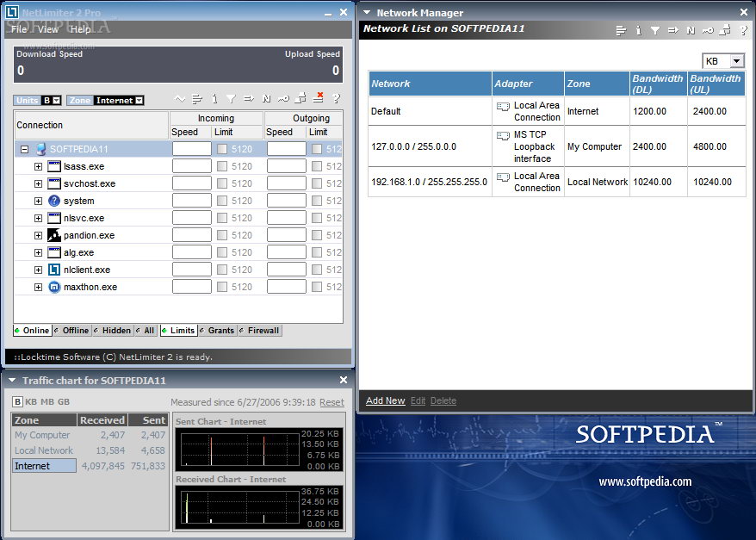Enable incoming limit checkbox for pandion.exe
756x540 pixels.
[222, 235]
